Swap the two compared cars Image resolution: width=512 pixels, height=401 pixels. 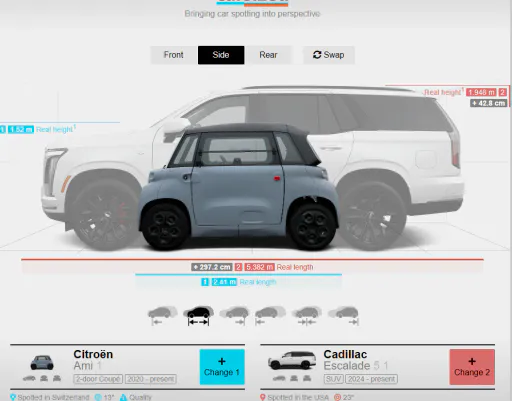(329, 55)
